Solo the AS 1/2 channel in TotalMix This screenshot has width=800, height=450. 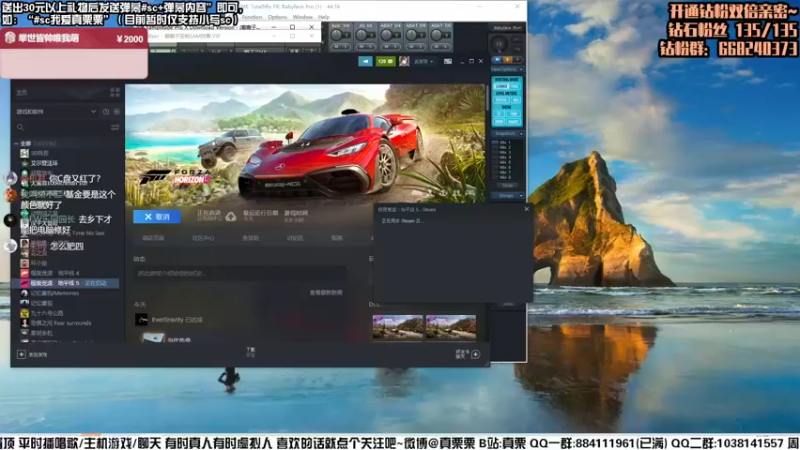pyautogui.click(x=371, y=47)
